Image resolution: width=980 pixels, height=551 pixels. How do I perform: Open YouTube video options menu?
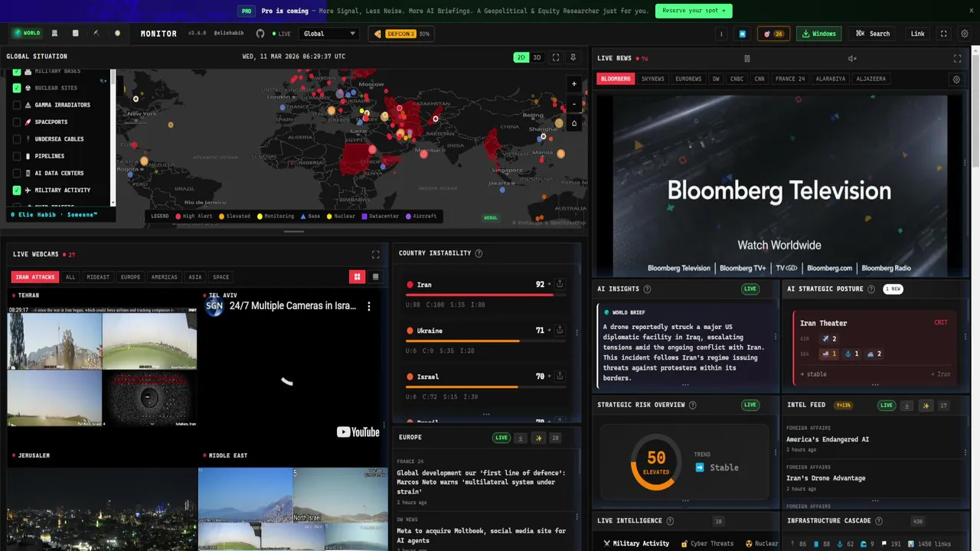click(x=368, y=306)
